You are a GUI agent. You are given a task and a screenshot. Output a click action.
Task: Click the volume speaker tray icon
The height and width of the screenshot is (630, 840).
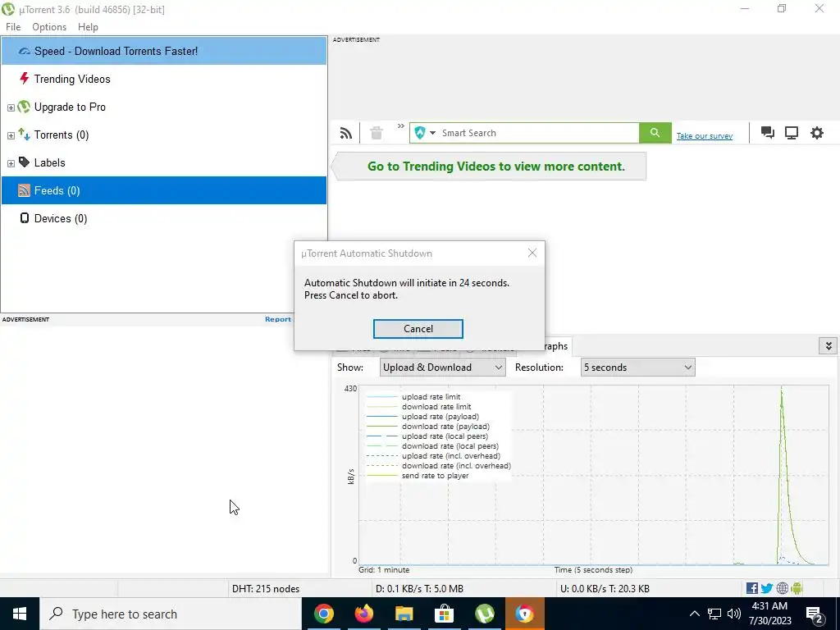tap(734, 614)
